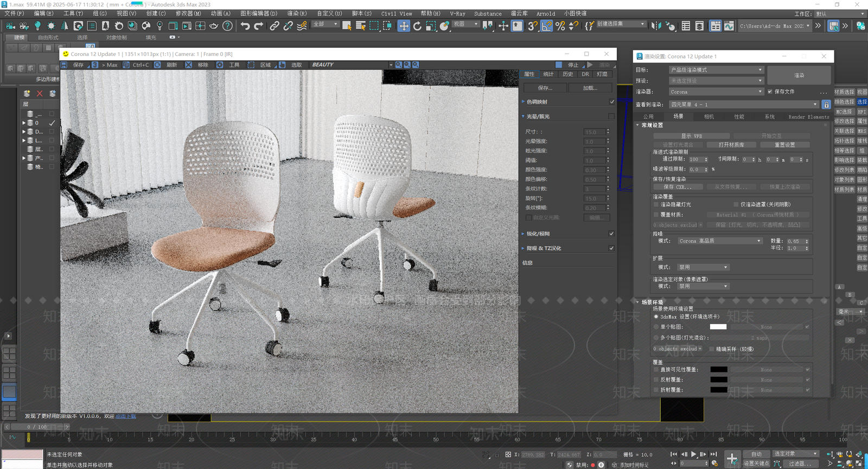Viewport: 868px width, 469px height.
Task: Click the remove X icon in VFB toolbar
Action: pos(188,65)
